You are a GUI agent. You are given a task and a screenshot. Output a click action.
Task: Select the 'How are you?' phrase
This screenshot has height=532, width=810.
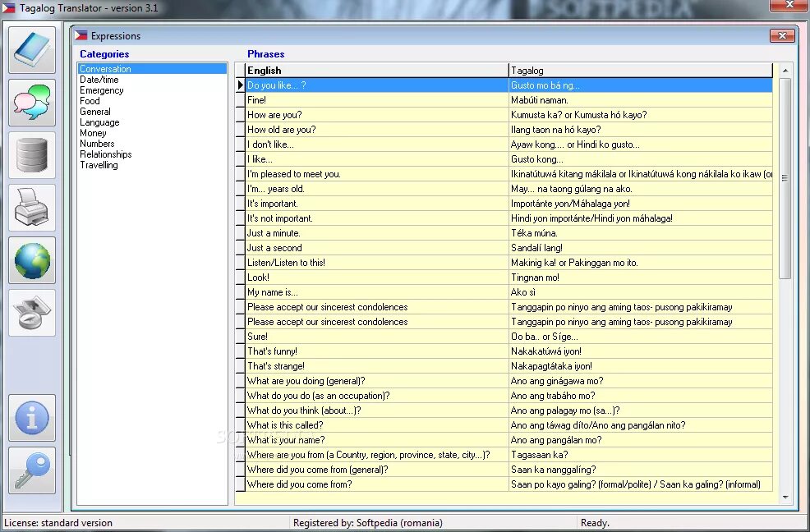pyautogui.click(x=376, y=115)
